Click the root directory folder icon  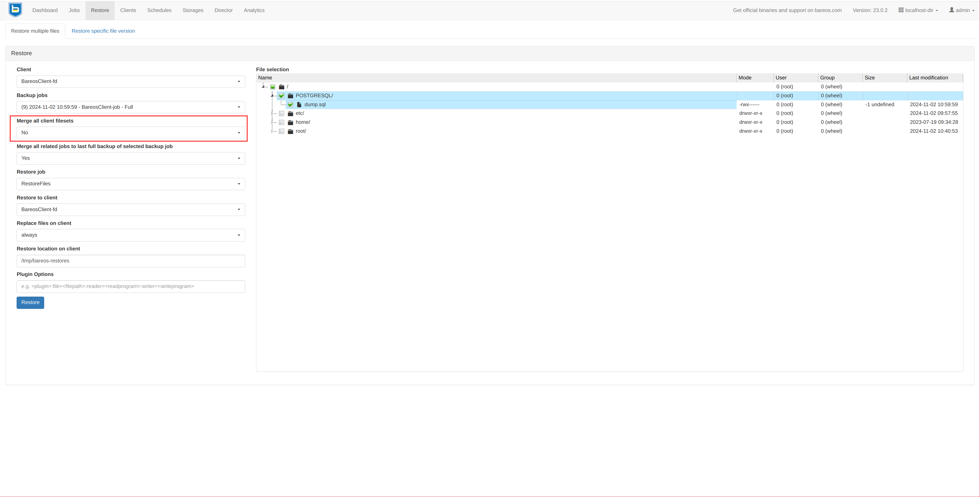tap(282, 87)
